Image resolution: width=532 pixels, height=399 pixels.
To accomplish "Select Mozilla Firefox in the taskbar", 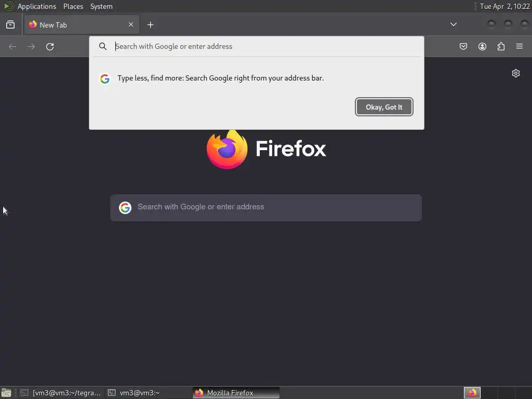I will (x=236, y=393).
